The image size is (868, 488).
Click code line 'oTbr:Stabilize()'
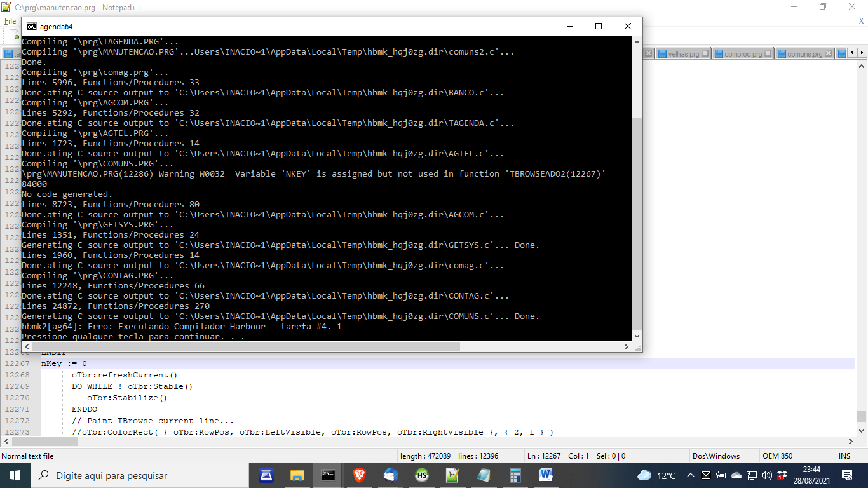[127, 398]
